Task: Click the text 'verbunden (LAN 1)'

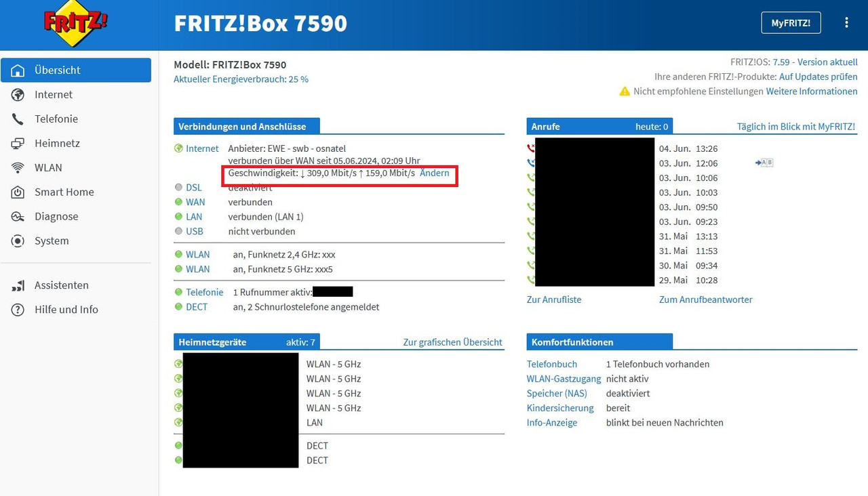Action: pos(266,217)
